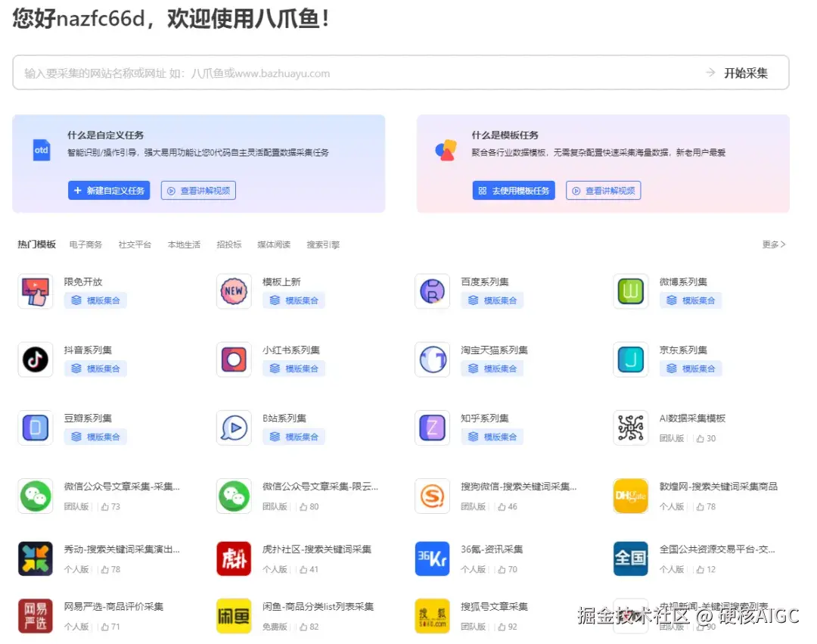The image size is (817, 644).
Task: Select the 微博系列集 Weibo icon
Action: 630,291
